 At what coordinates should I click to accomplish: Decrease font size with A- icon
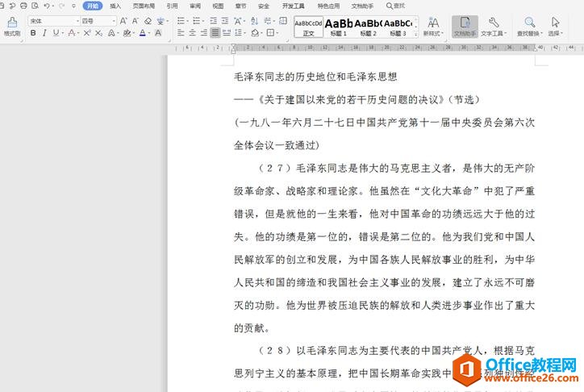point(136,21)
